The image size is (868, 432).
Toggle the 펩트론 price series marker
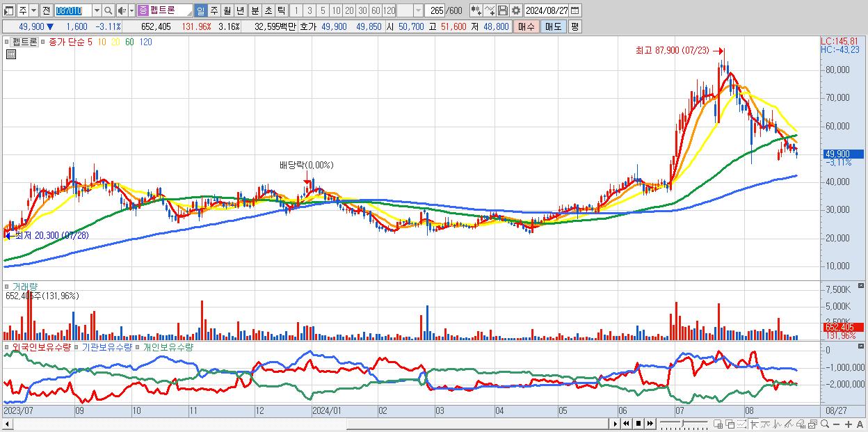tap(8, 42)
